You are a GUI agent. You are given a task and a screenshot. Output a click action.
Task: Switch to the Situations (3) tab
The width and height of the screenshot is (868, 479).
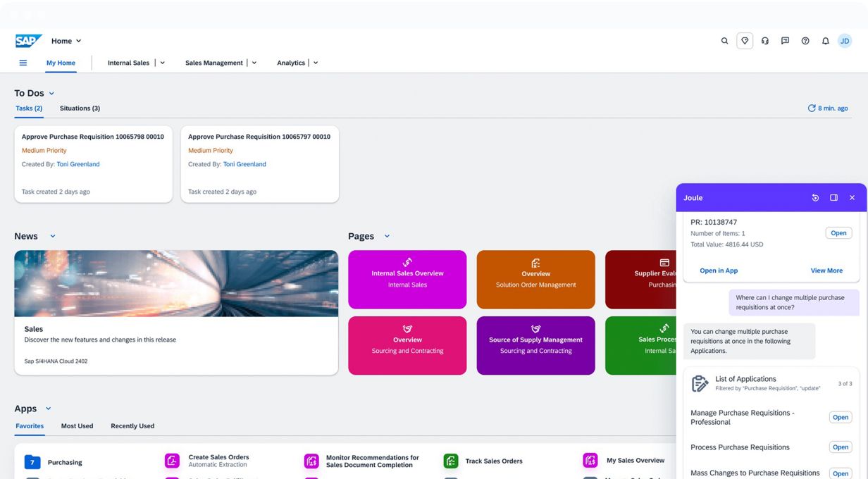(x=80, y=108)
